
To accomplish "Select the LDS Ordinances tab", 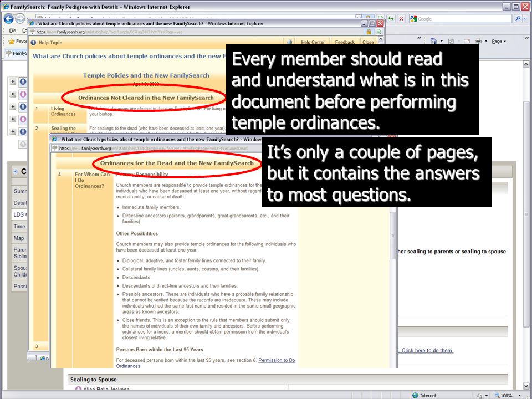I will (x=19, y=214).
